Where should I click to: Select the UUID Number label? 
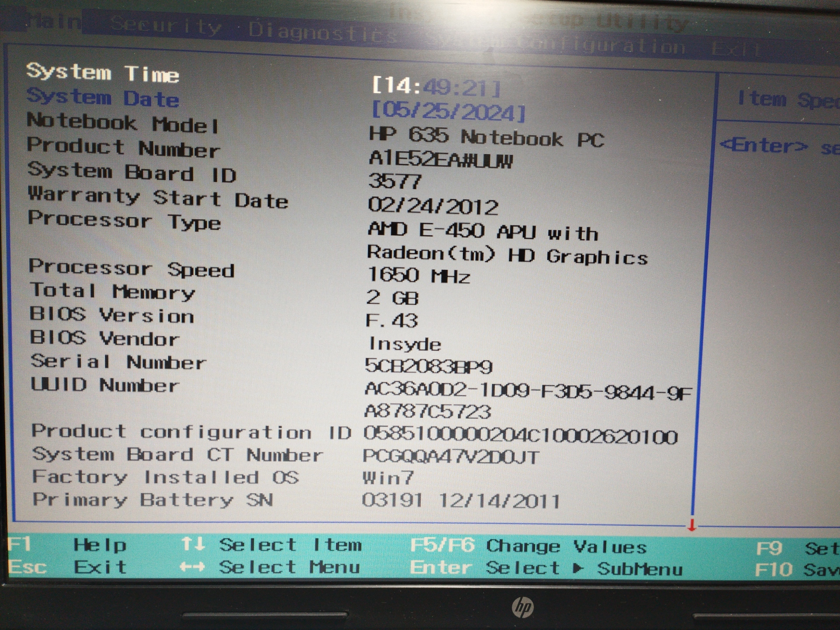pos(105,385)
